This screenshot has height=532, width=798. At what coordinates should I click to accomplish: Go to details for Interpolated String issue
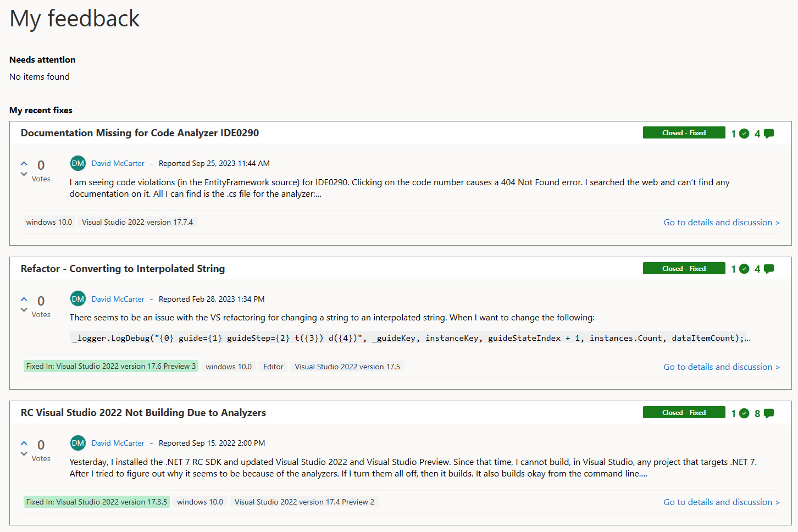(x=721, y=367)
